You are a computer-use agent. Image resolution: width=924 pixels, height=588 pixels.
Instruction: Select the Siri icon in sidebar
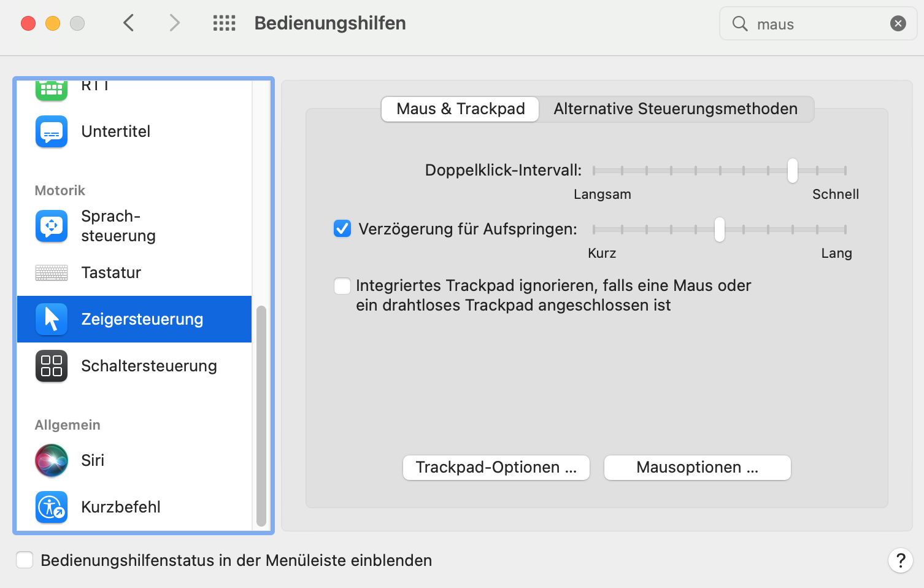(x=52, y=460)
